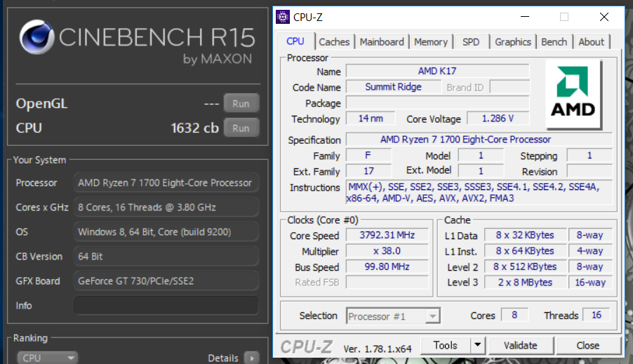633x364 pixels.
Task: Click the AMD K17 name value
Action: pyautogui.click(x=438, y=71)
